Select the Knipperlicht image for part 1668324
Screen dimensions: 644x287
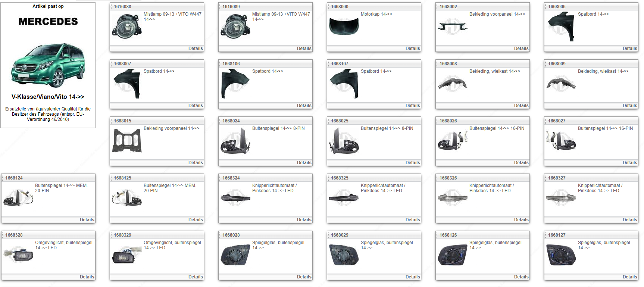tap(235, 198)
